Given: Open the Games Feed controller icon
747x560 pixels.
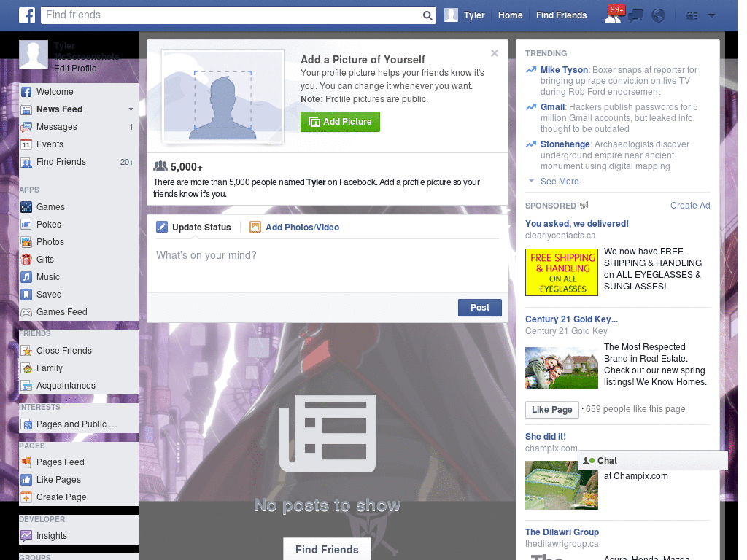Looking at the screenshot, I should [26, 312].
